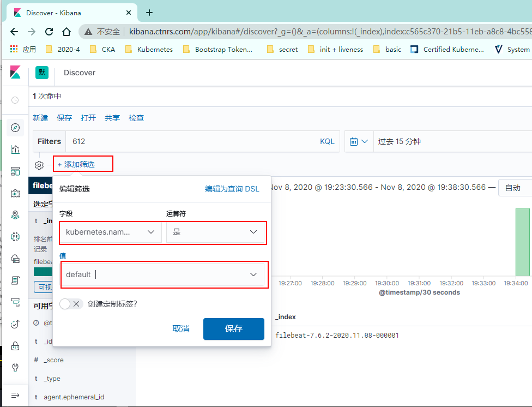Open the Uptime icon in sidebar
The height and width of the screenshot is (407, 532).
click(x=15, y=324)
